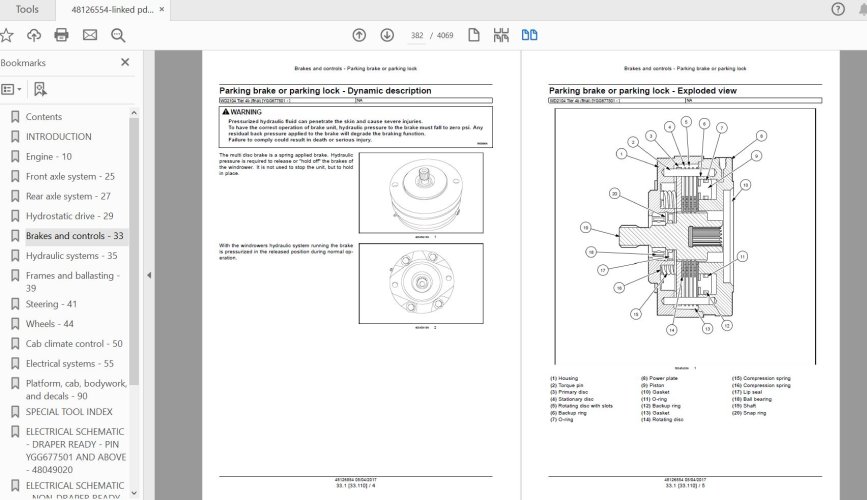Viewport: 867px width, 500px height.
Task: Click the bookmarks panel scrollbar thumb
Action: 134,252
